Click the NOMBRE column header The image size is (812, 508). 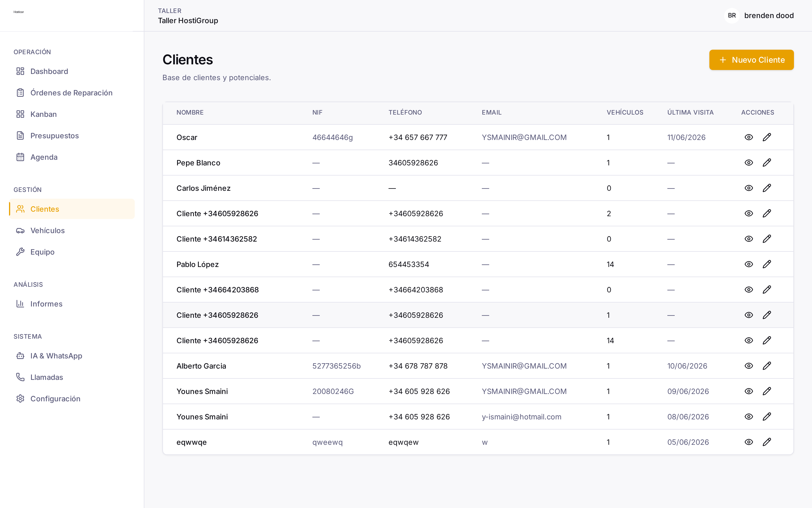(x=190, y=113)
